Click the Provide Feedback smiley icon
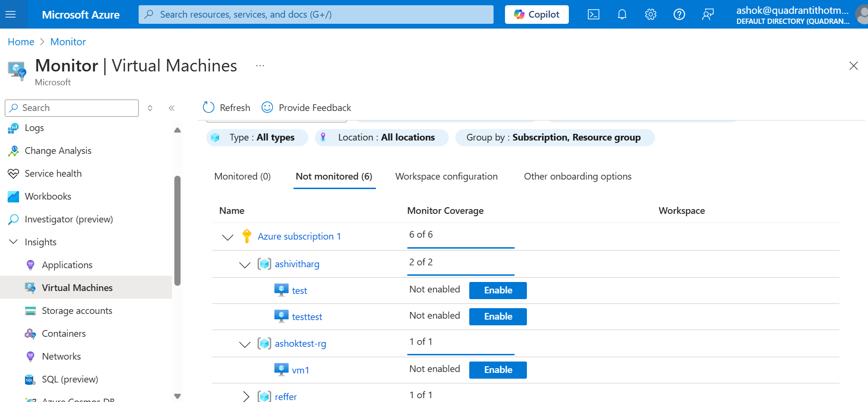The height and width of the screenshot is (402, 868). pos(267,107)
